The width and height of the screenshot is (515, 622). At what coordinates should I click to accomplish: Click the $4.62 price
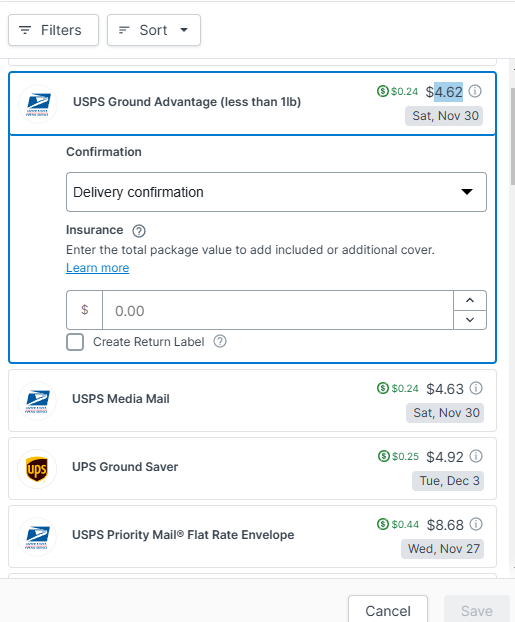click(444, 92)
